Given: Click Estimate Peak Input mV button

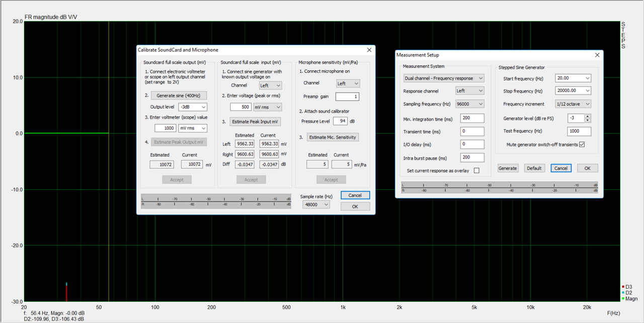Looking at the screenshot, I should (x=255, y=122).
